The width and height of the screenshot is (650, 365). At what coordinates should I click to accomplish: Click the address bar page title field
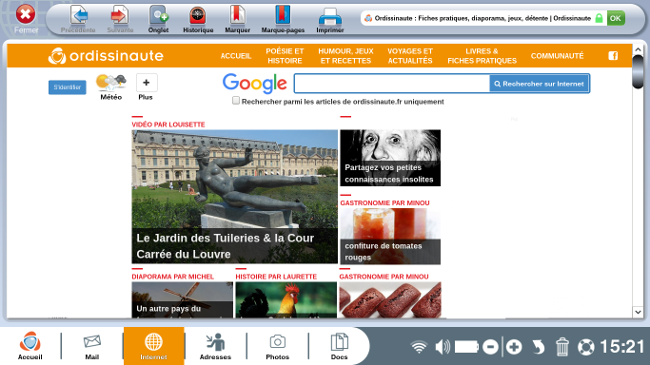pos(483,18)
